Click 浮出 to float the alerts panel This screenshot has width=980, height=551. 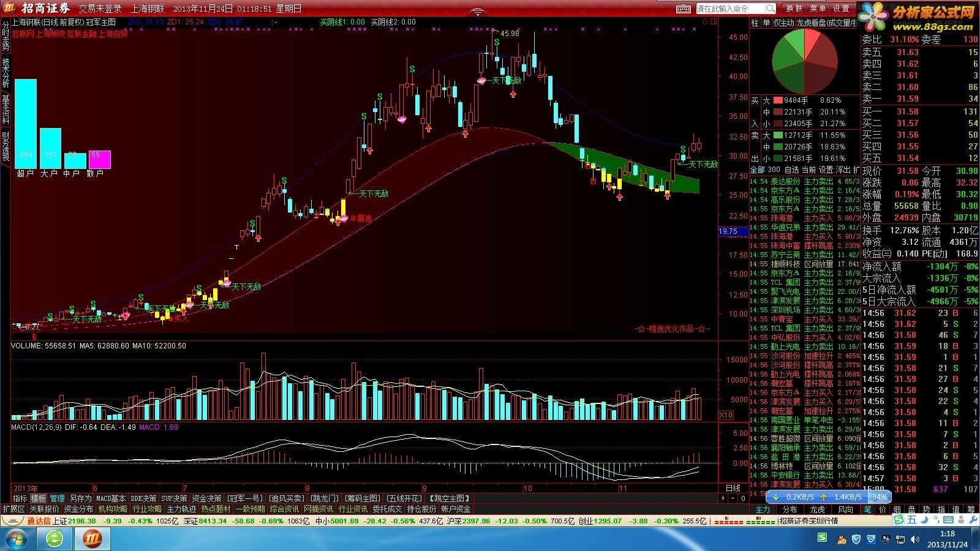pos(843,170)
